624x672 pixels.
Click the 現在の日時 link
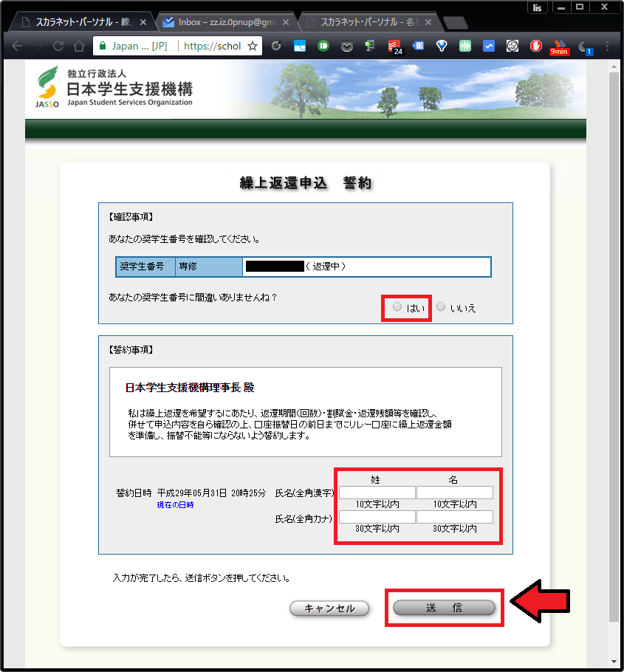(x=175, y=505)
